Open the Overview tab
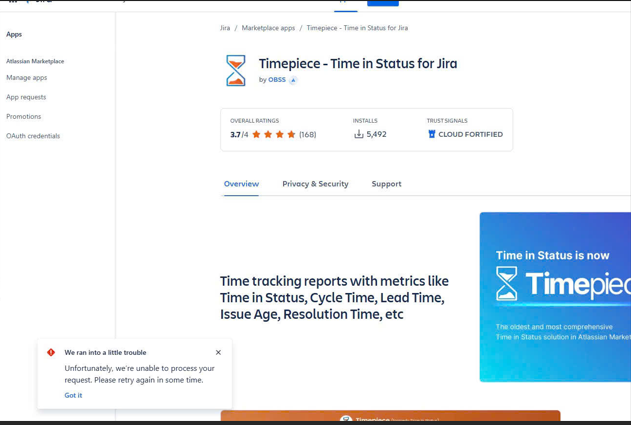631x425 pixels. pos(241,184)
